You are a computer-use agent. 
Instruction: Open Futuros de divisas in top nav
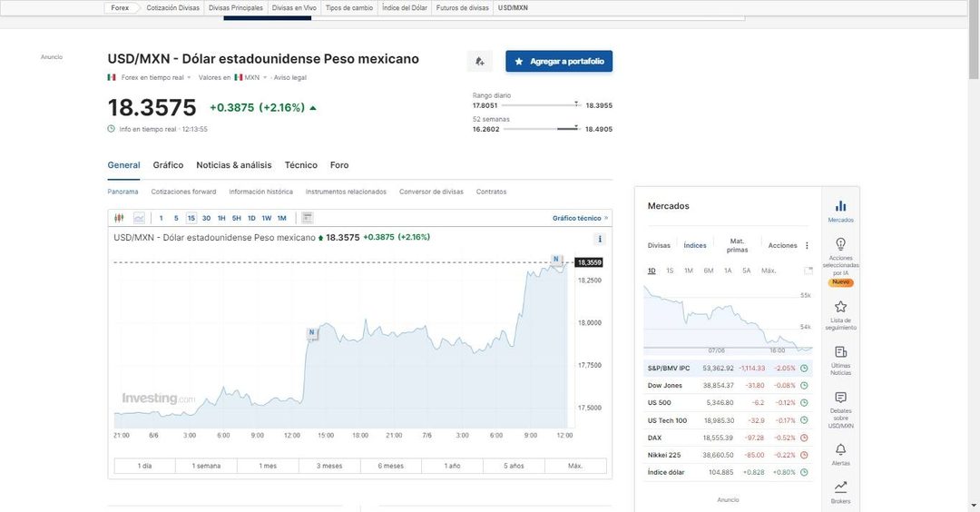(x=463, y=8)
